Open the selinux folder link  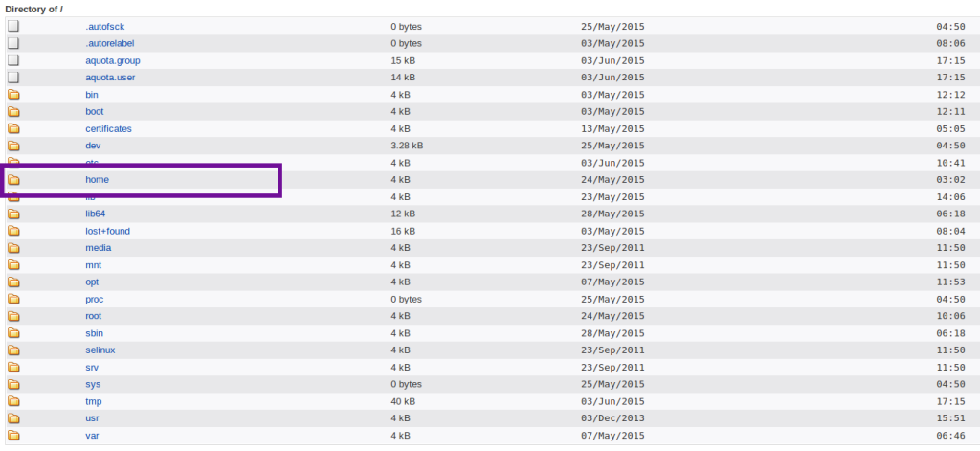(x=100, y=350)
